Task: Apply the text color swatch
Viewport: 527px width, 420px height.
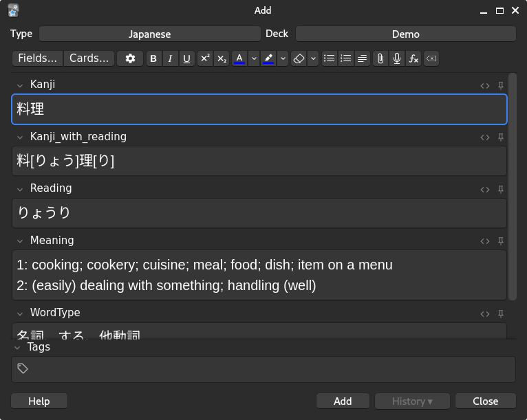Action: [239, 59]
